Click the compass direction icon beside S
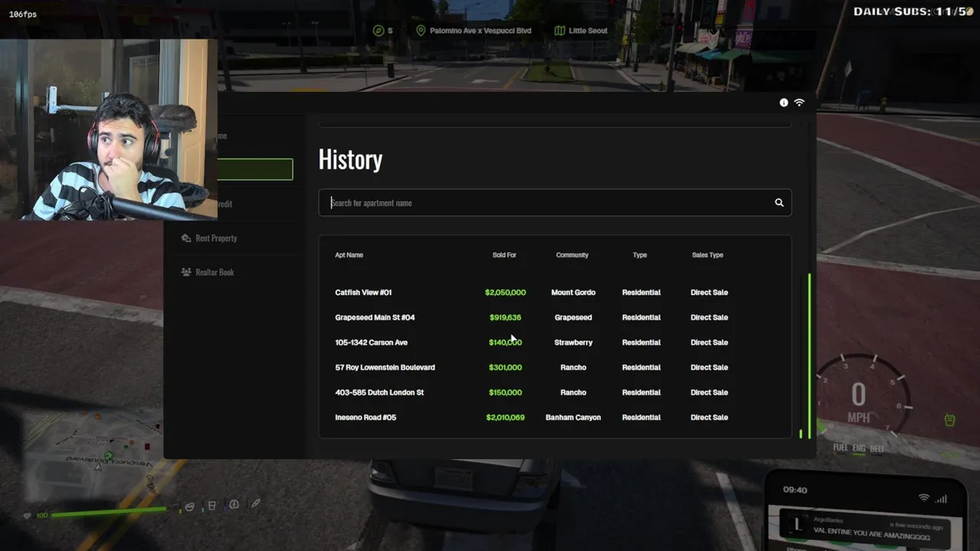This screenshot has height=551, width=980. click(x=378, y=31)
